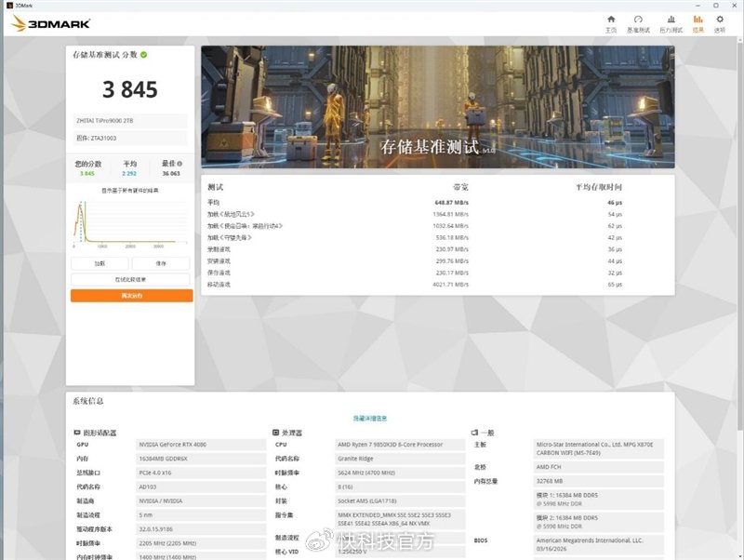Click the core count value 8 (16)
744x560 pixels.
(400, 487)
